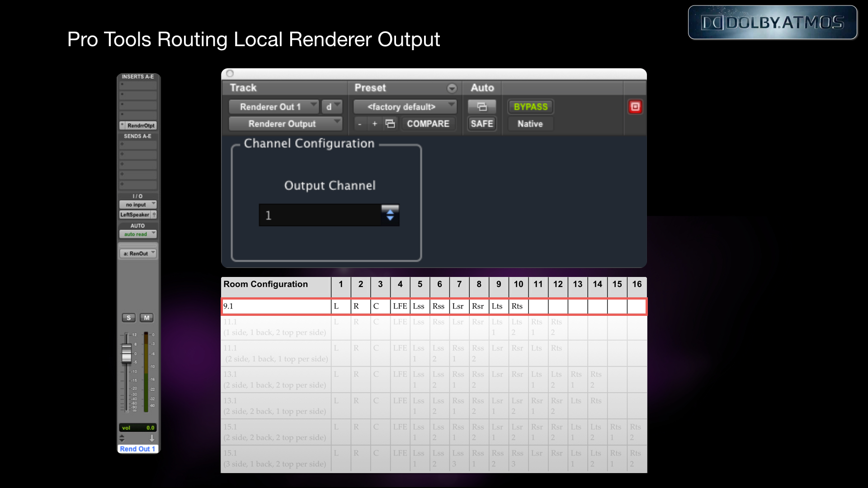Open the Renderer Out 1 track selector
The width and height of the screenshot is (868, 488).
click(x=274, y=107)
